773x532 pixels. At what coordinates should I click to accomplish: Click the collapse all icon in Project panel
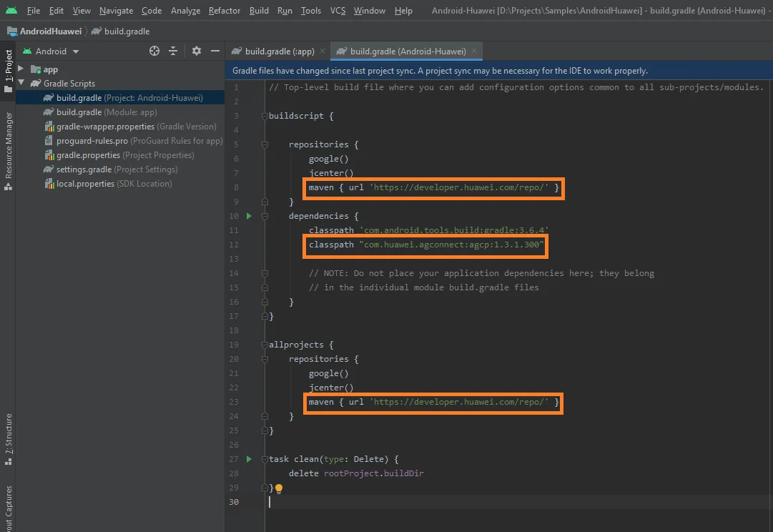[173, 51]
